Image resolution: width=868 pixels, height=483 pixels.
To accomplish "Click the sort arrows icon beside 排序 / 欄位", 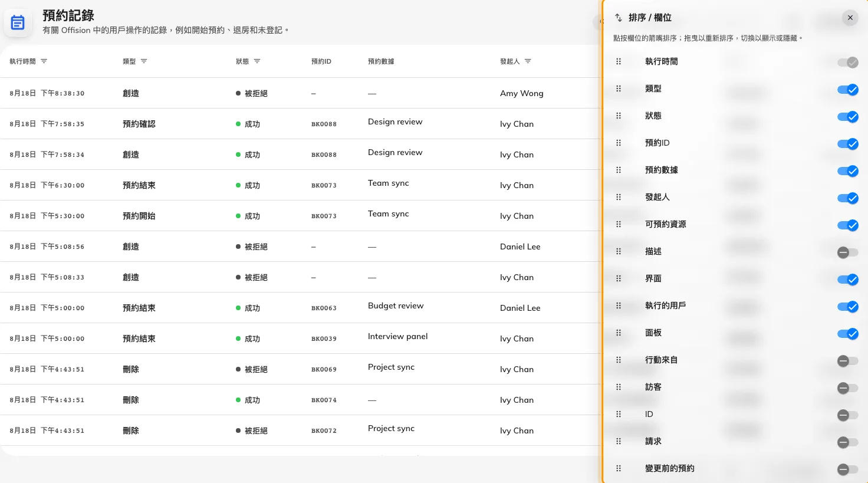I will (x=619, y=18).
